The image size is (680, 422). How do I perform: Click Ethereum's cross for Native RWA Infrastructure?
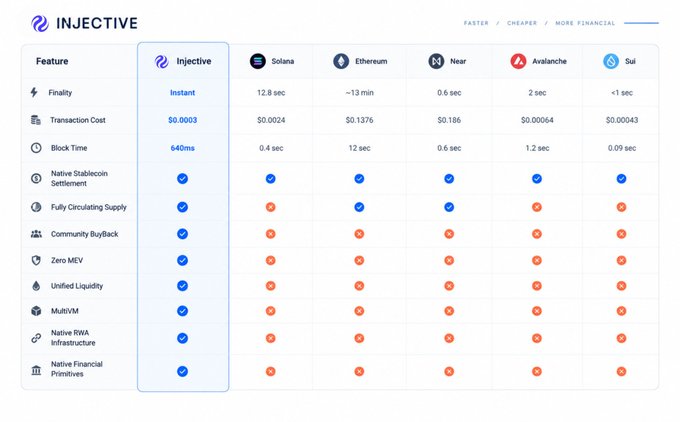coord(359,338)
